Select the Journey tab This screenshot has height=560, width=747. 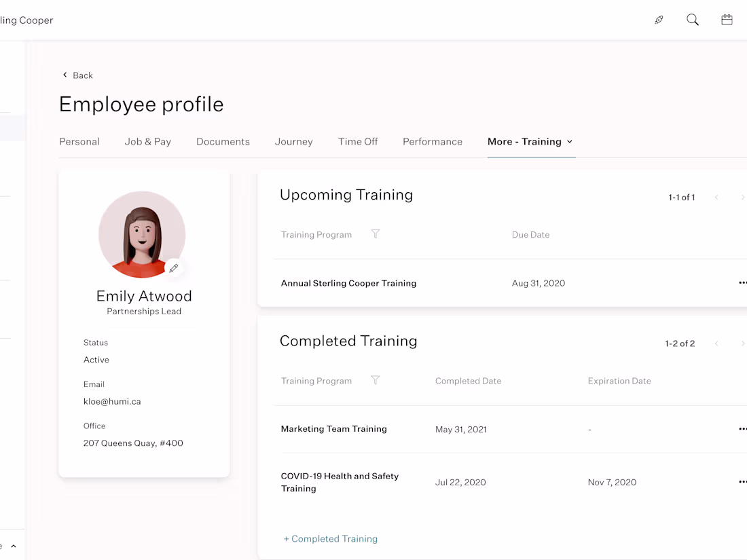[x=293, y=141]
